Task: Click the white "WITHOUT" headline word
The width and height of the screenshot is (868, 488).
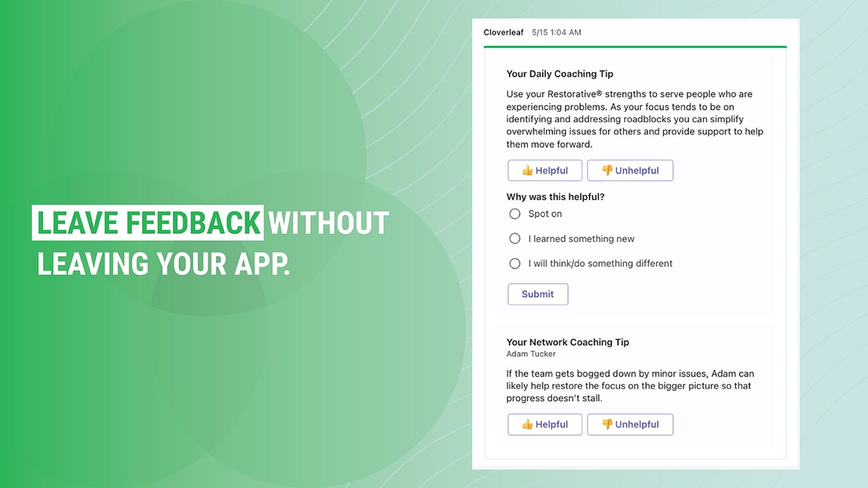Action: coord(329,222)
